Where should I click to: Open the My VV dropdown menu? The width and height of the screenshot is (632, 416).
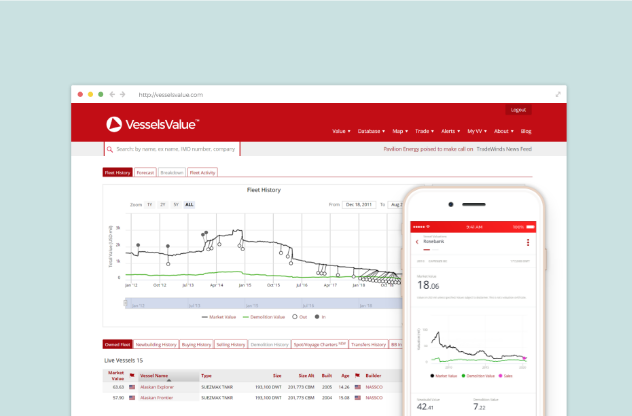point(477,131)
